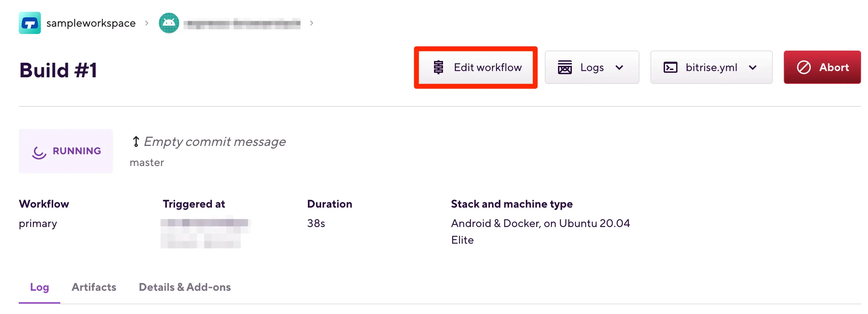Viewport: 868px width, 314px height.
Task: Open the sampleworkspace breadcrumb link
Action: click(91, 23)
